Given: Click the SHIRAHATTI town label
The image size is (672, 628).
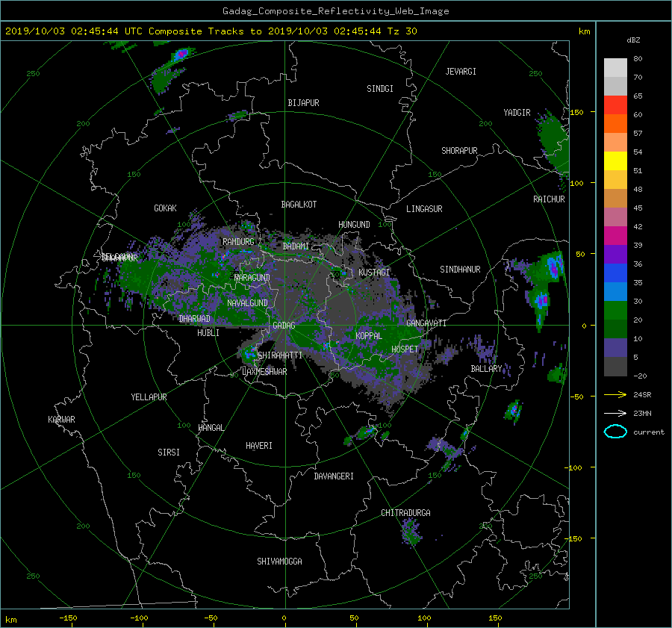Looking at the screenshot, I should tap(280, 355).
